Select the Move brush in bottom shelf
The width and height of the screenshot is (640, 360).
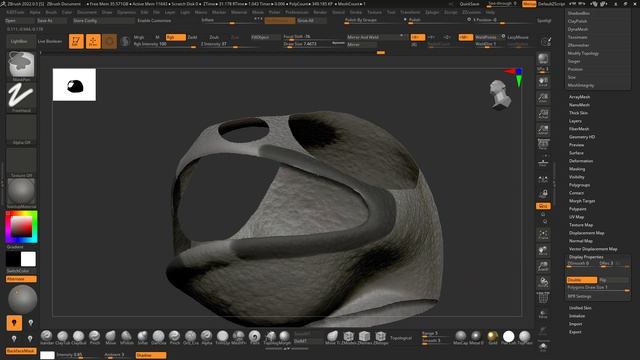pyautogui.click(x=111, y=337)
